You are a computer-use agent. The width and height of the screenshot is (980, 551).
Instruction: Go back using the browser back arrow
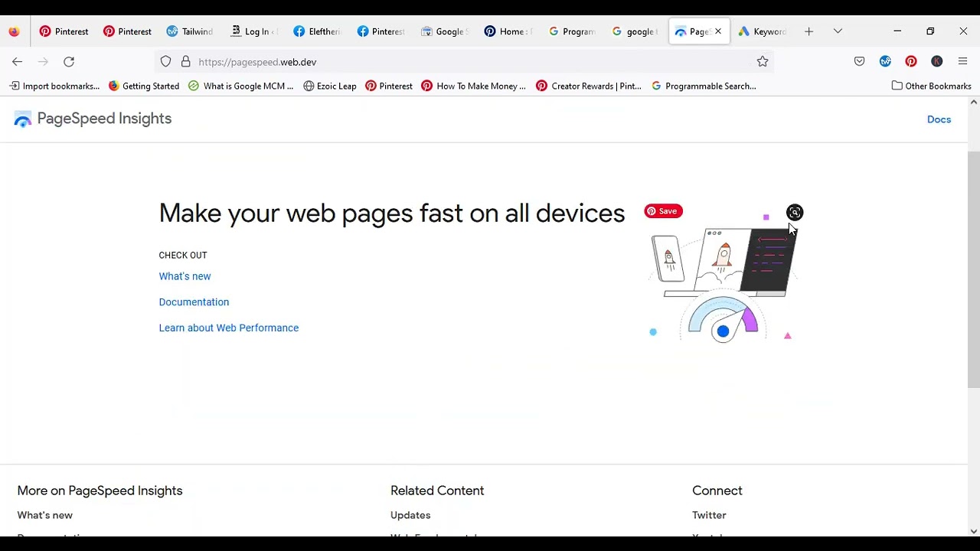tap(17, 62)
